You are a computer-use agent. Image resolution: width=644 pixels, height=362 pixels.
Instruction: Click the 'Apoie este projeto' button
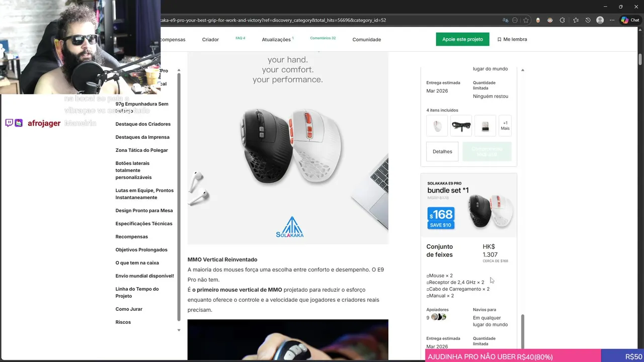[462, 39]
